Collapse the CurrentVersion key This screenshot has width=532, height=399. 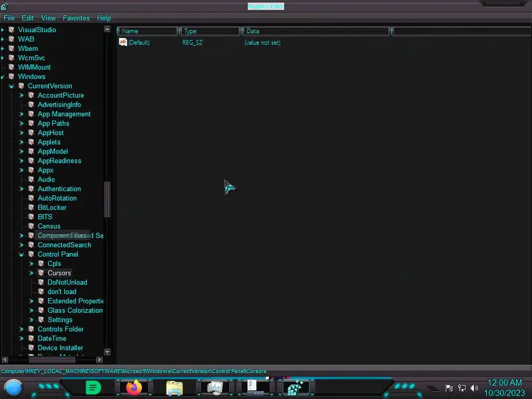point(11,86)
